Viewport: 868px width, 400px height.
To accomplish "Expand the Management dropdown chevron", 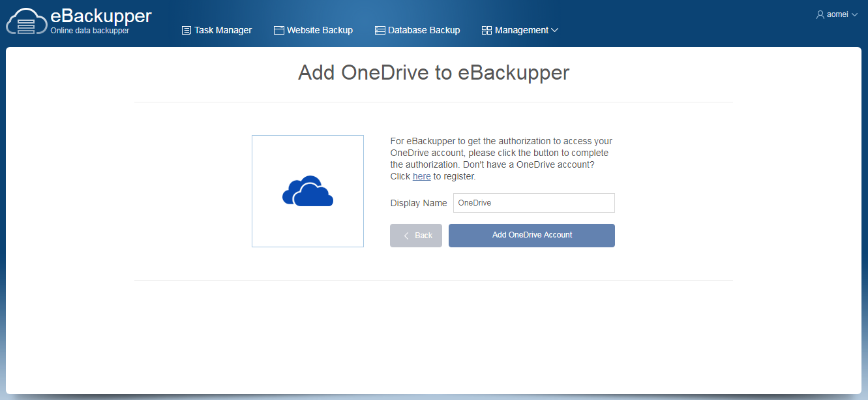I will tap(555, 30).
